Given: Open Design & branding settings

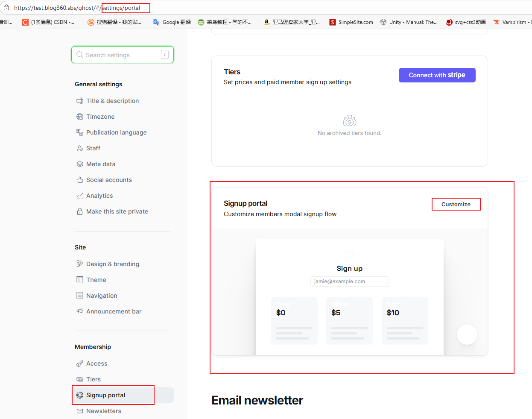Looking at the screenshot, I should 112,264.
